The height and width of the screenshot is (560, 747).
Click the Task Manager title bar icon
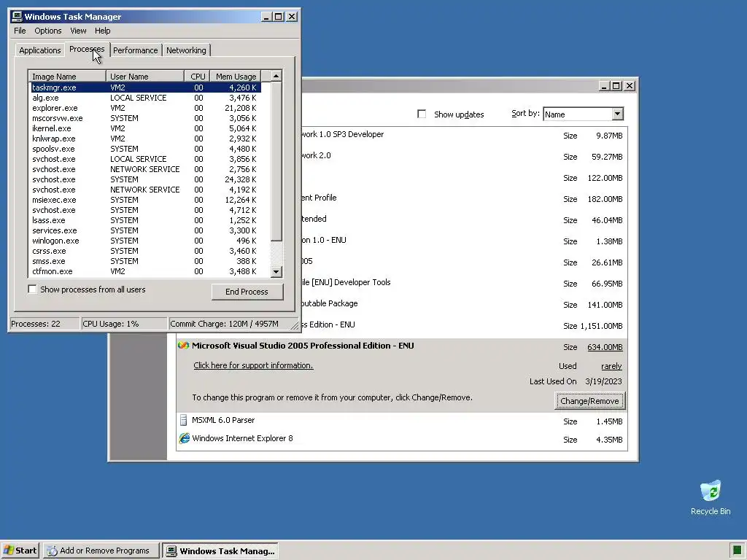click(x=17, y=17)
